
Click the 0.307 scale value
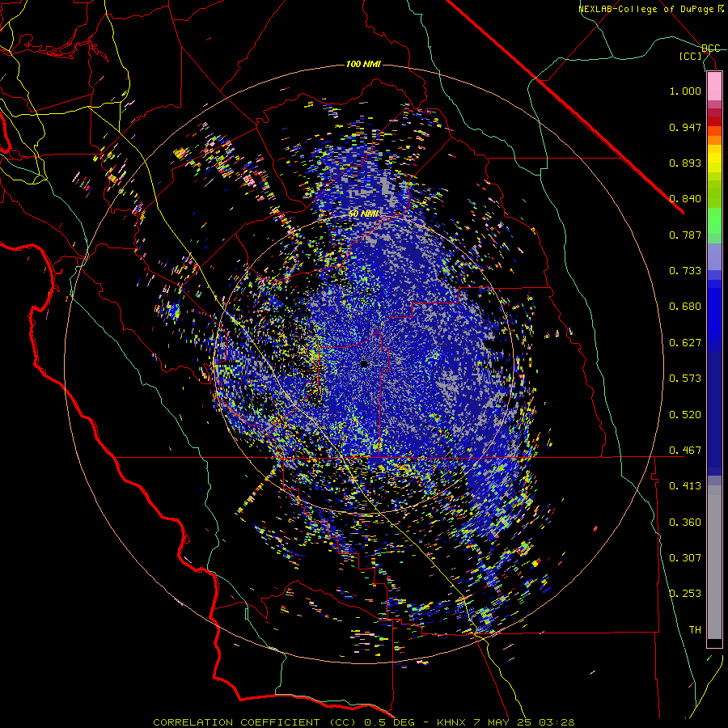pyautogui.click(x=685, y=558)
